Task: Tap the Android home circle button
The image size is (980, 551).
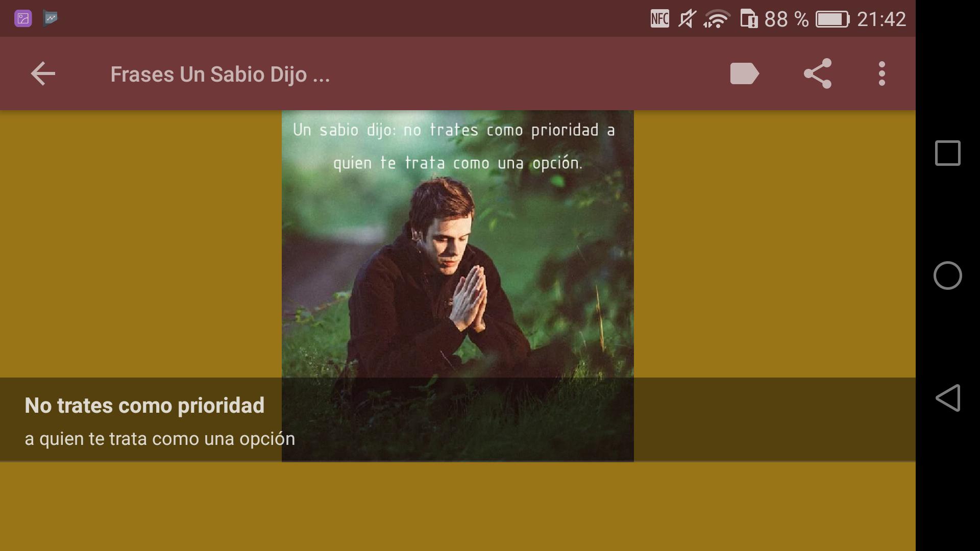Action: pos(947,275)
